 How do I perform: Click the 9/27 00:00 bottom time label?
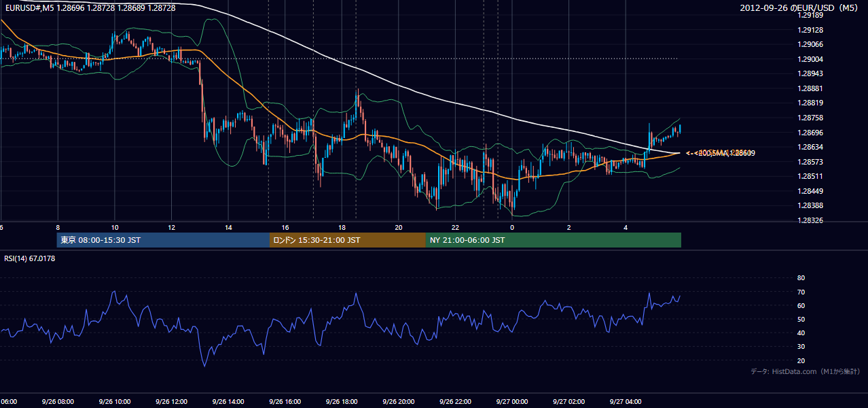511,401
